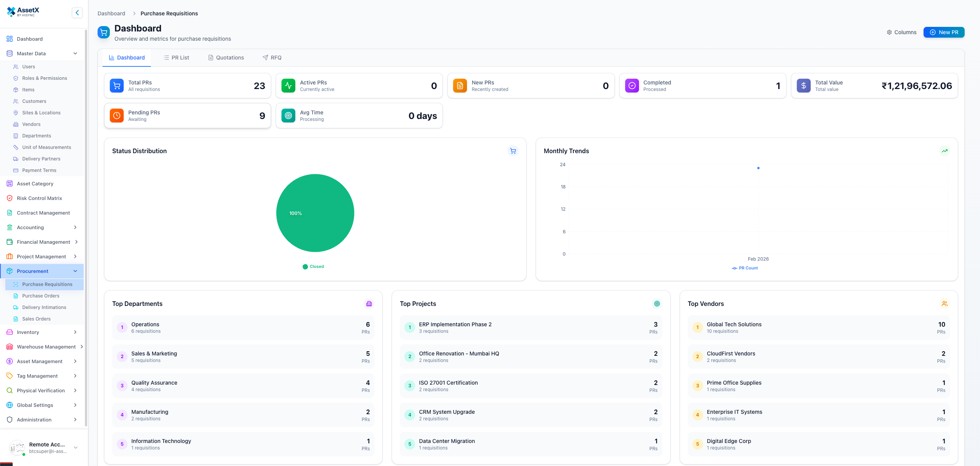Switch to the PR List tab

pos(177,58)
